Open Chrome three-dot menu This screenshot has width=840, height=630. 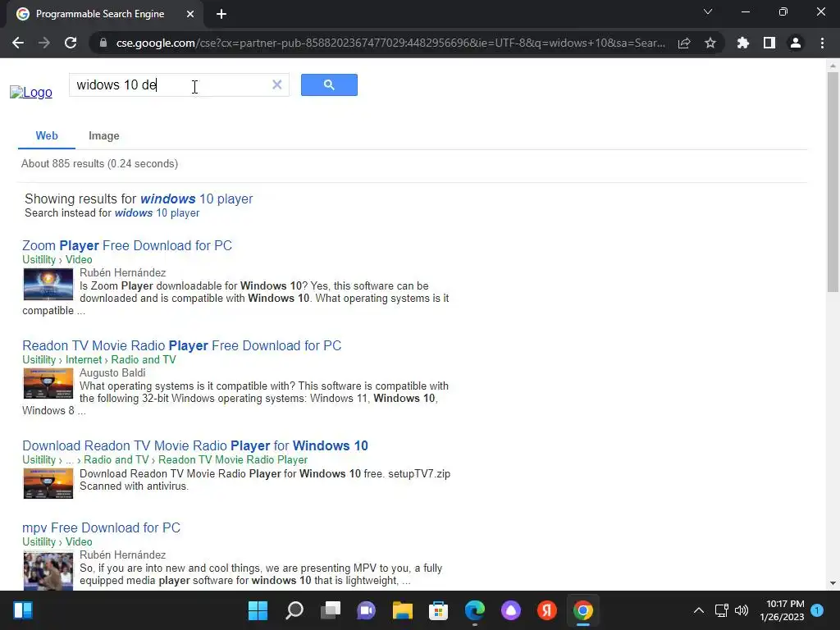pos(822,43)
